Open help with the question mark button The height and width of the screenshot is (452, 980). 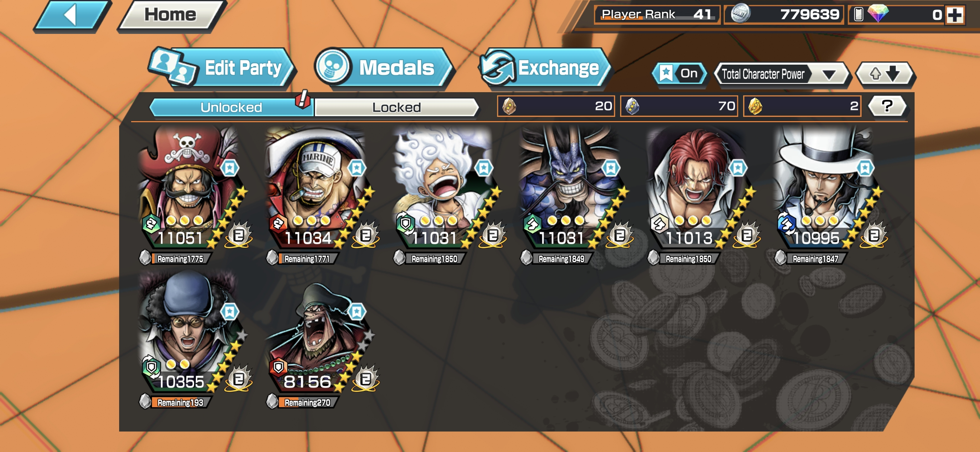click(x=887, y=106)
